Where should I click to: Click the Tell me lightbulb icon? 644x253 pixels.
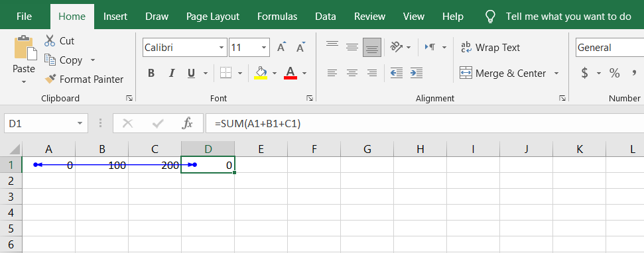[x=490, y=17]
